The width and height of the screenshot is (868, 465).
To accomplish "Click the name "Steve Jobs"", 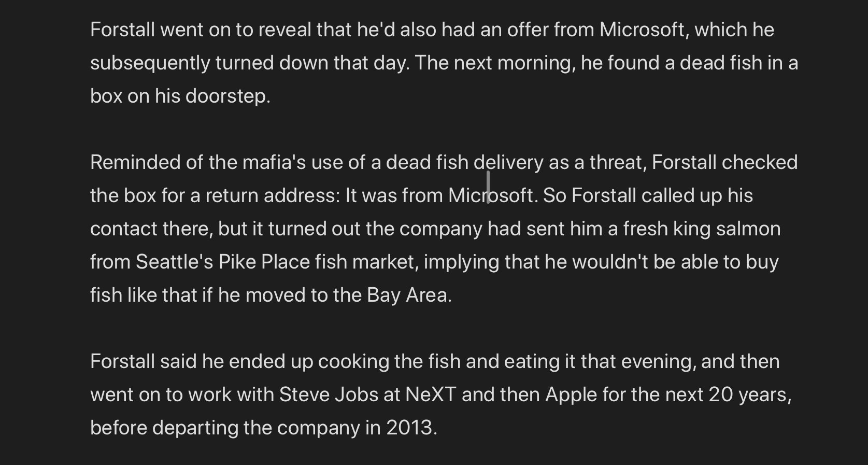I will click(329, 395).
